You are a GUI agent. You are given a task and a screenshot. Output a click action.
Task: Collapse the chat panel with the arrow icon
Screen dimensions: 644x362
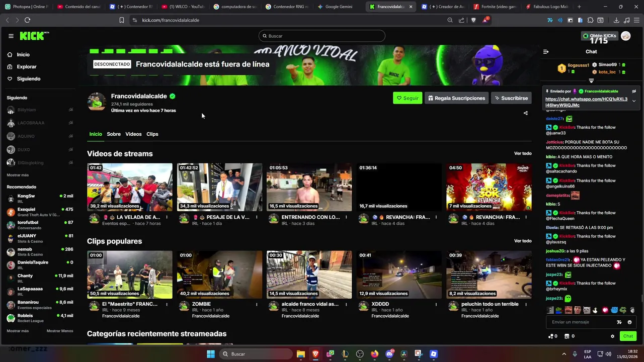click(x=546, y=51)
